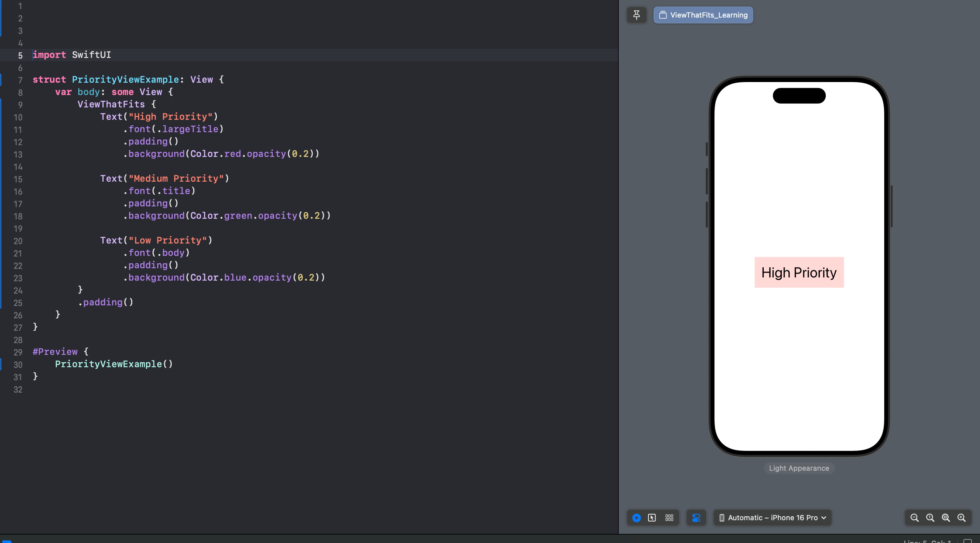The width and height of the screenshot is (980, 543).
Task: Click the SwiftUI module name in the code
Action: click(91, 55)
